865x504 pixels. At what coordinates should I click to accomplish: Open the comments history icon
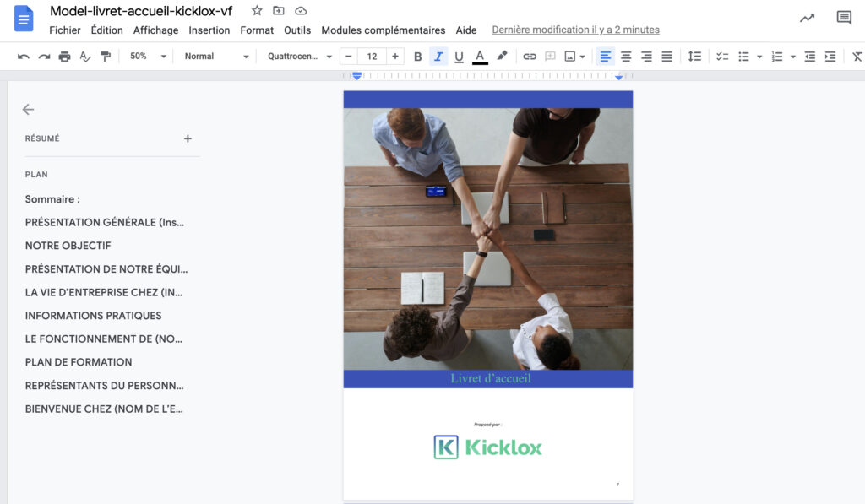[x=844, y=19]
